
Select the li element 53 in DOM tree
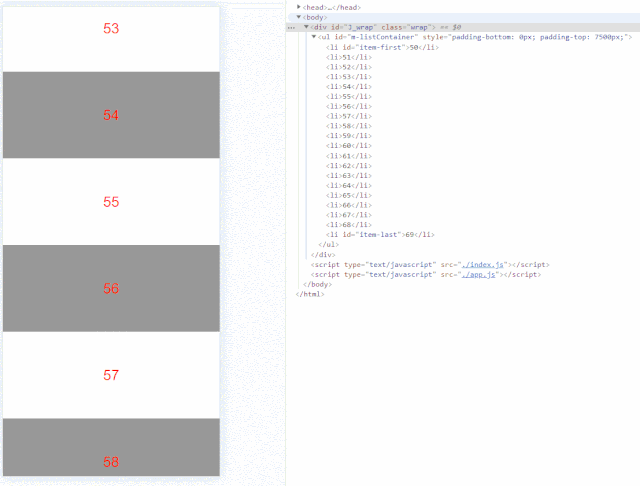coord(349,76)
